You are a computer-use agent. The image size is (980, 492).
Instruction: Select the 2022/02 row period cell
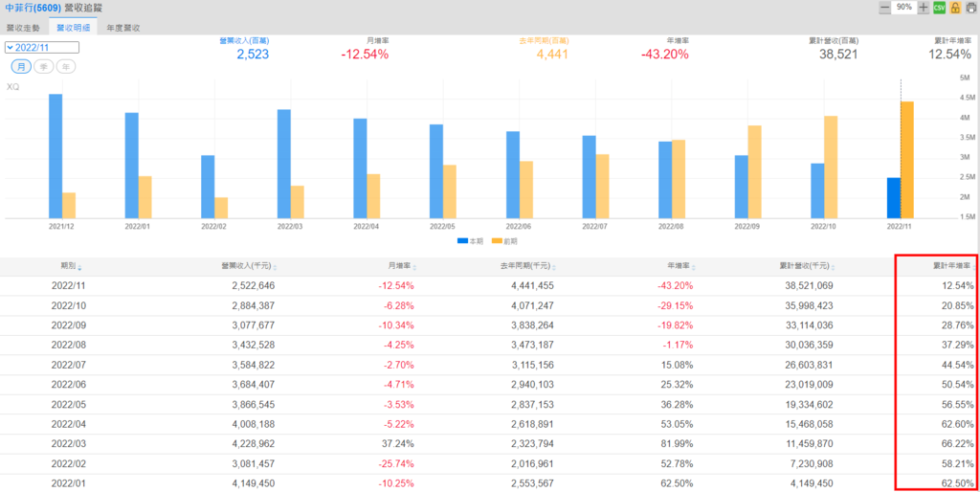[x=68, y=464]
